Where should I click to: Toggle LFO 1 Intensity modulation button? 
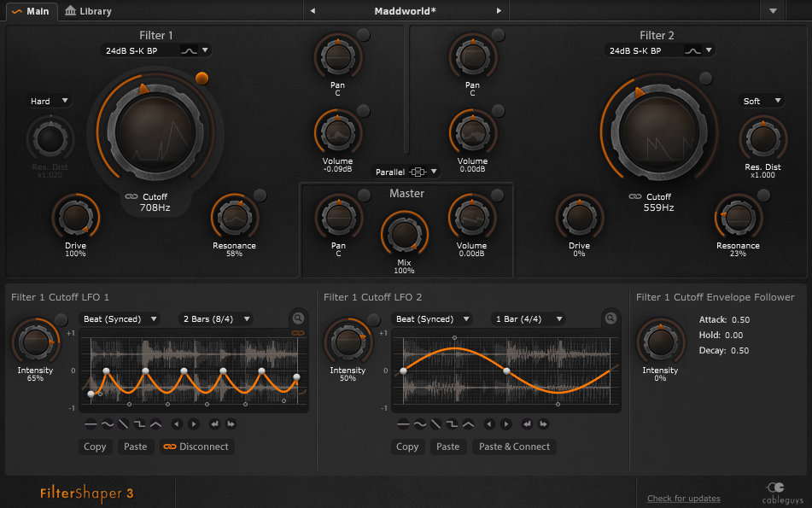click(x=61, y=319)
